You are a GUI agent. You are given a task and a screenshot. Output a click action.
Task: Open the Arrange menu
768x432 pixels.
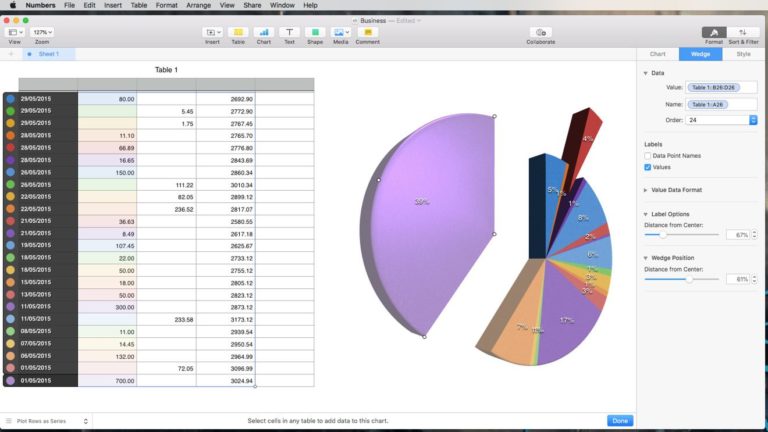click(198, 5)
